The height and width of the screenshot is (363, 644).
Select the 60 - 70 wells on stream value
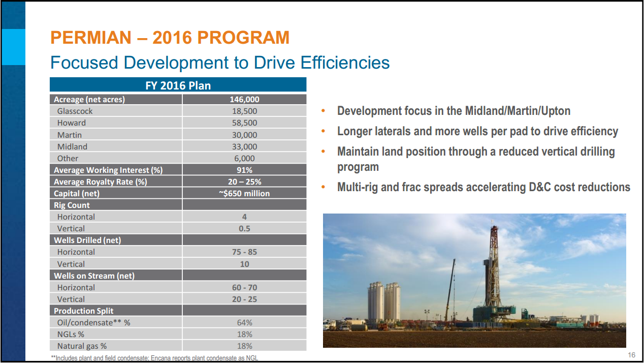(x=244, y=287)
